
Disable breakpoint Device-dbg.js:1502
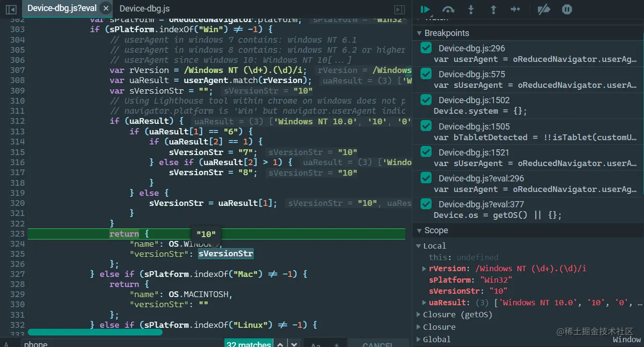(x=426, y=100)
